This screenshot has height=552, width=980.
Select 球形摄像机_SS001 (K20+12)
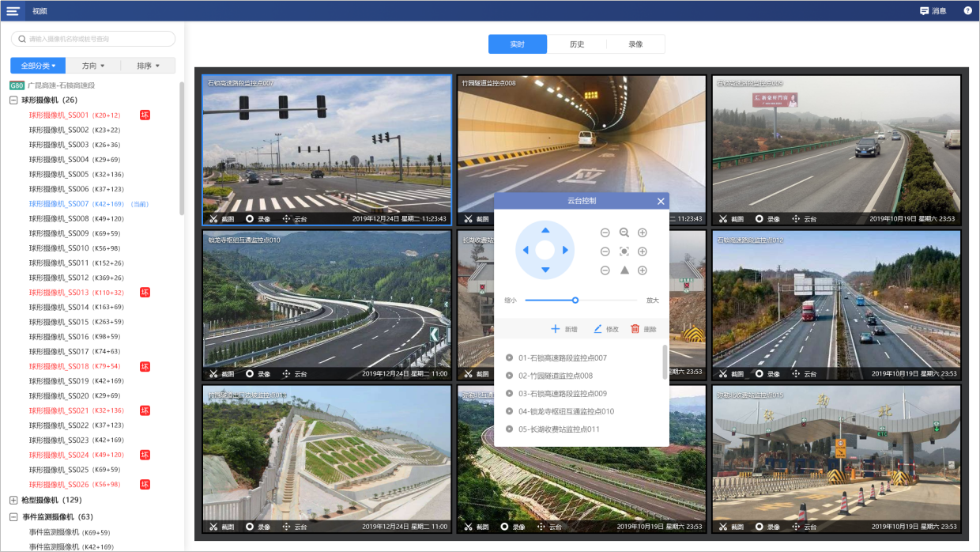pyautogui.click(x=75, y=115)
